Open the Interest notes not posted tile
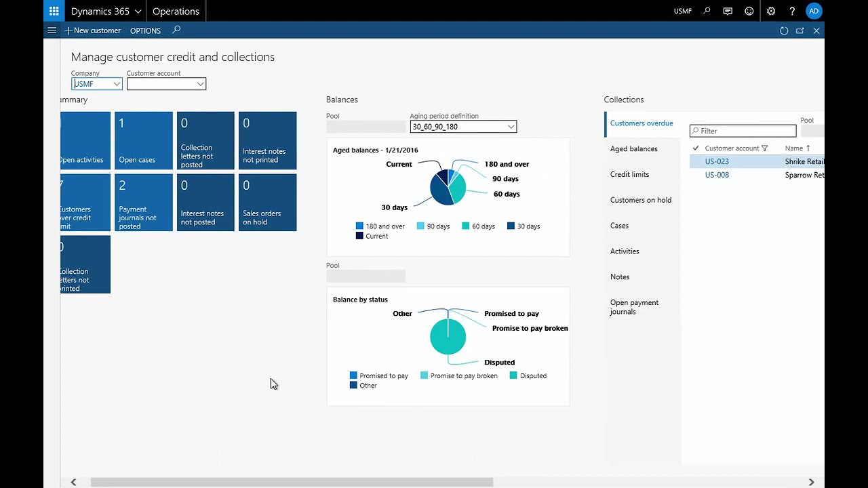The width and height of the screenshot is (868, 488). coord(205,203)
